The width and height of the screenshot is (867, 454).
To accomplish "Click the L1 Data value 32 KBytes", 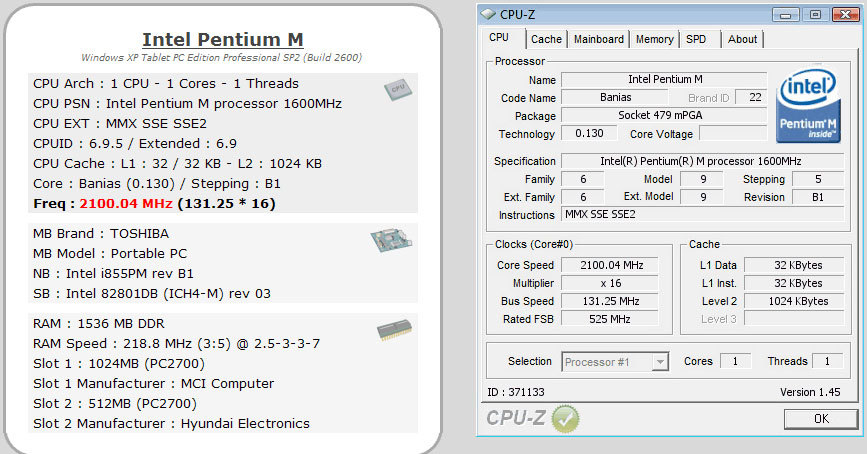I will 794,265.
